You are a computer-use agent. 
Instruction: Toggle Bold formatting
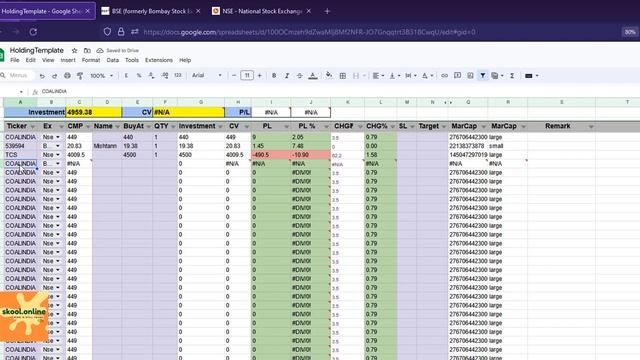274,76
